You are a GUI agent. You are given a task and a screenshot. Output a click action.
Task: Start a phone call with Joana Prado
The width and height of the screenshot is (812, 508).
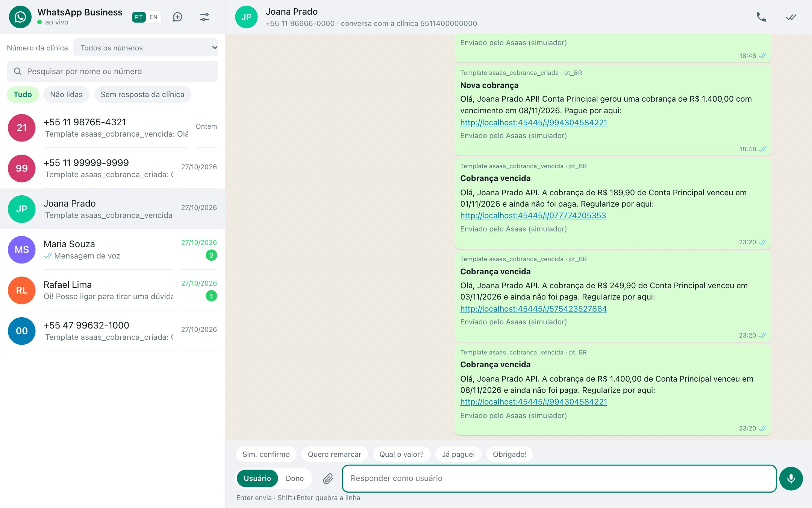761,17
